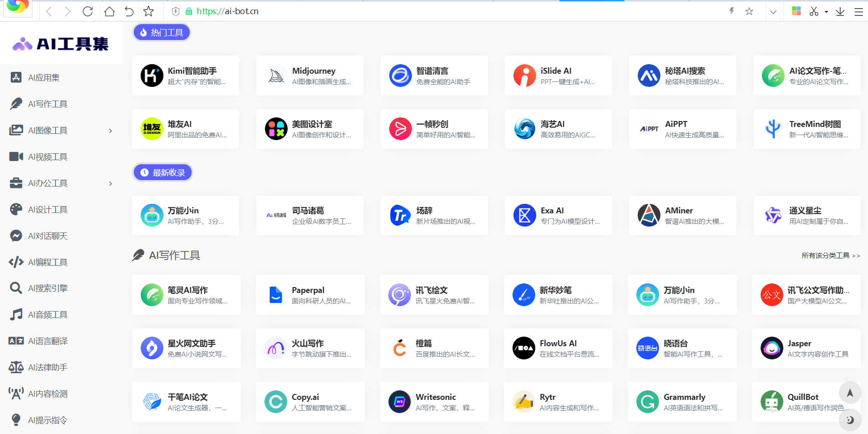Click the 海艺AI swirl icon
The height and width of the screenshot is (434, 868).
pos(525,129)
